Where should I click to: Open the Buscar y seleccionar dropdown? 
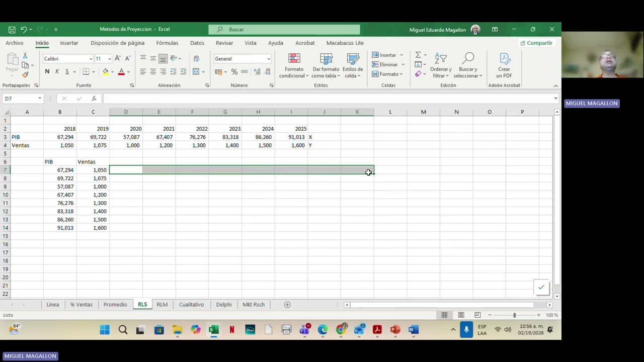coord(468,66)
